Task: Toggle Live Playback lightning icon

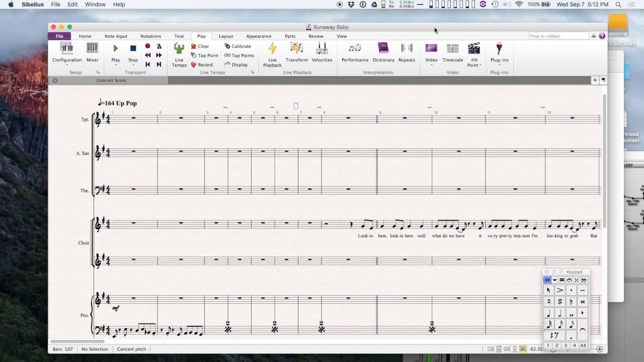Action: click(x=272, y=48)
